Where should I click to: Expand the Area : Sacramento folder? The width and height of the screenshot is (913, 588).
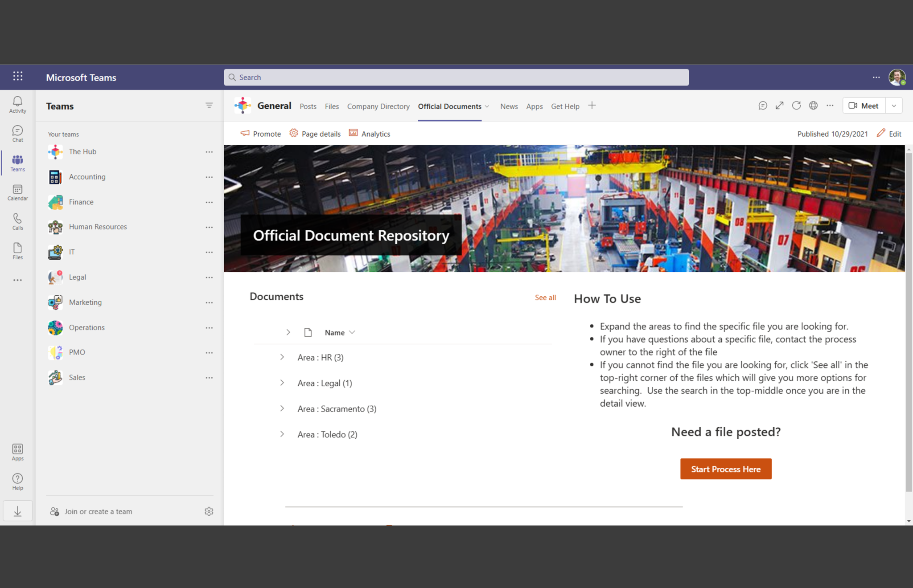(x=282, y=408)
